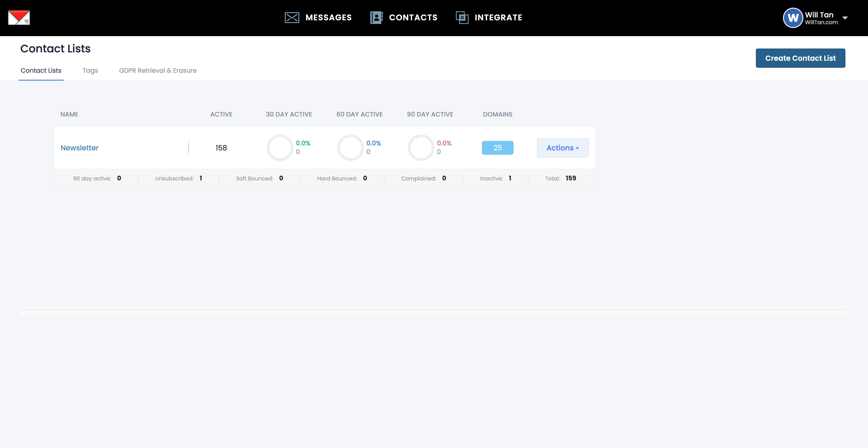Switch to the Tags tab
868x448 pixels.
pyautogui.click(x=90, y=70)
